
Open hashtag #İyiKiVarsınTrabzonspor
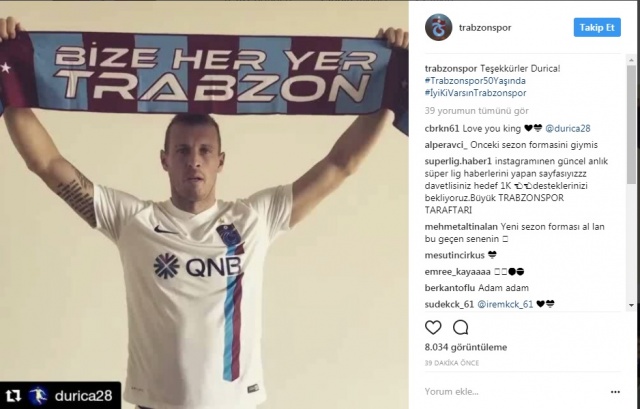coord(476,93)
